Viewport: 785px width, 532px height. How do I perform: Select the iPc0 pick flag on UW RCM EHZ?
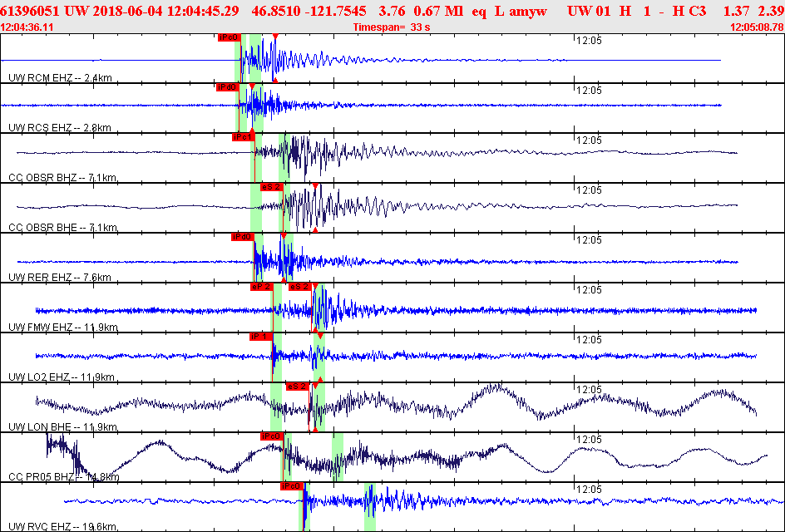[x=228, y=37]
